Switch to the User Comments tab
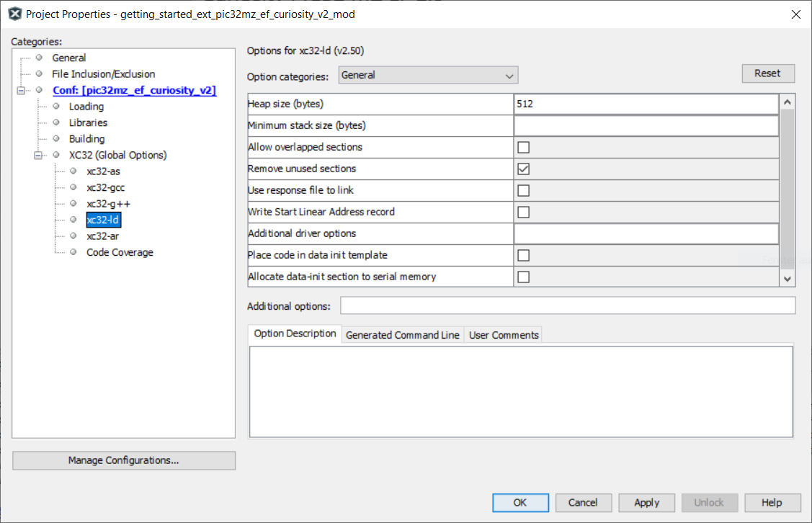The image size is (812, 523). (504, 335)
